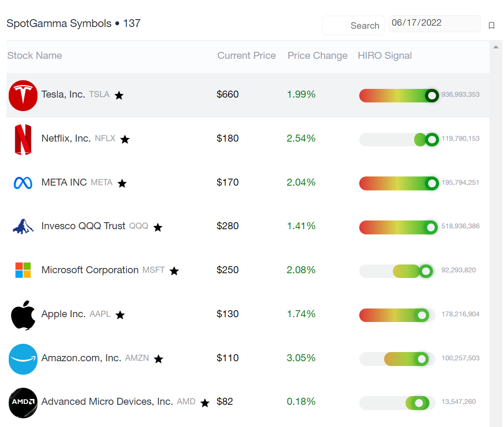The width and height of the screenshot is (504, 427).
Task: Click Tesla's $660 current price
Action: click(x=228, y=94)
